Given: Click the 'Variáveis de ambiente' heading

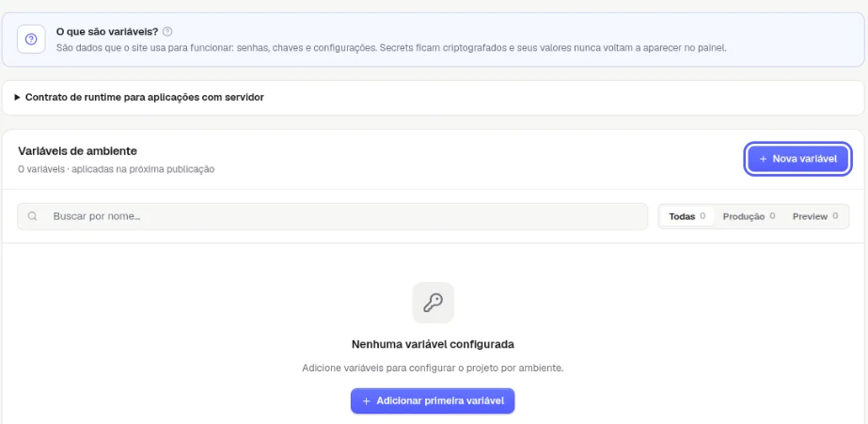Looking at the screenshot, I should point(77,151).
